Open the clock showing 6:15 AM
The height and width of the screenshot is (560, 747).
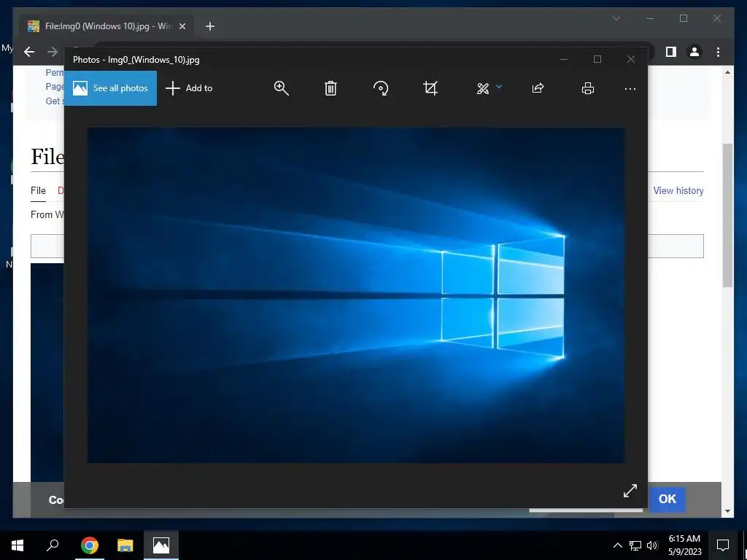click(x=684, y=545)
